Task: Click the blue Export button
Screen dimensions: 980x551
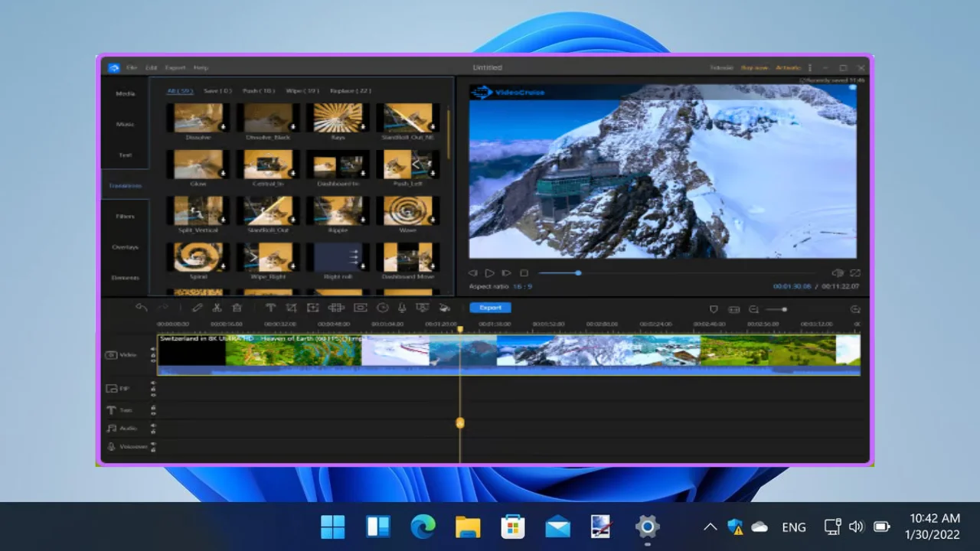Action: coord(490,308)
